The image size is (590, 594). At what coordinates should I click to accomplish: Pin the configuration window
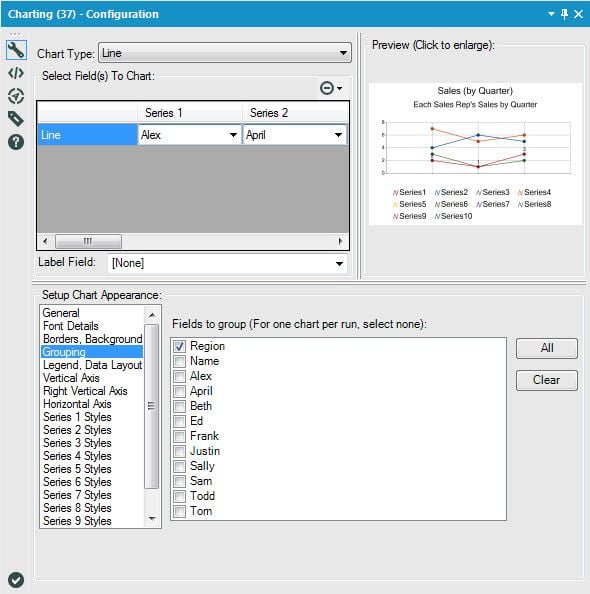click(x=564, y=14)
